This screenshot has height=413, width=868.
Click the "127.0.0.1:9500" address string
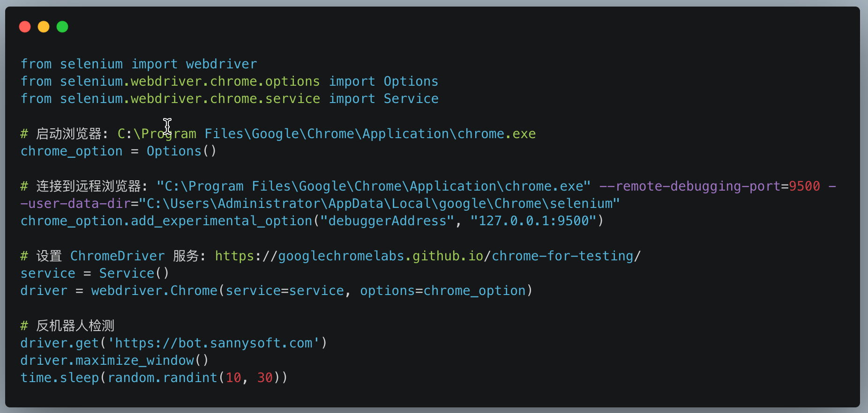click(x=533, y=221)
